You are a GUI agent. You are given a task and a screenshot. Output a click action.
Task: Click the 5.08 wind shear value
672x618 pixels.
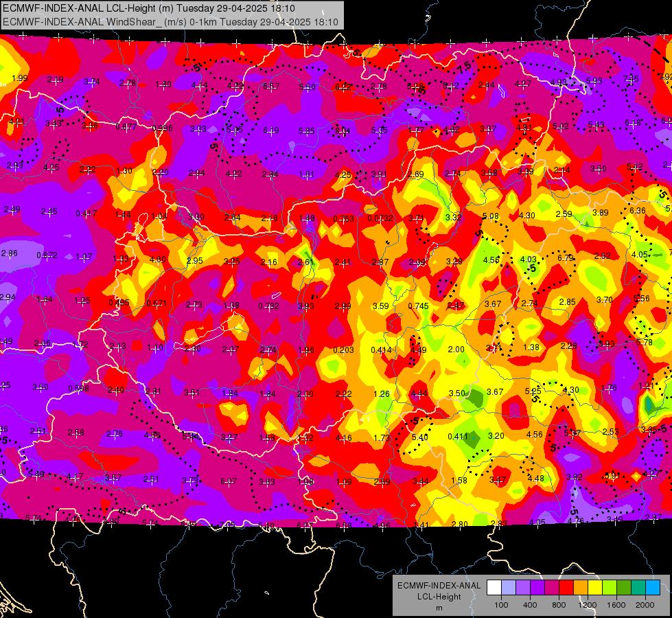click(x=490, y=216)
